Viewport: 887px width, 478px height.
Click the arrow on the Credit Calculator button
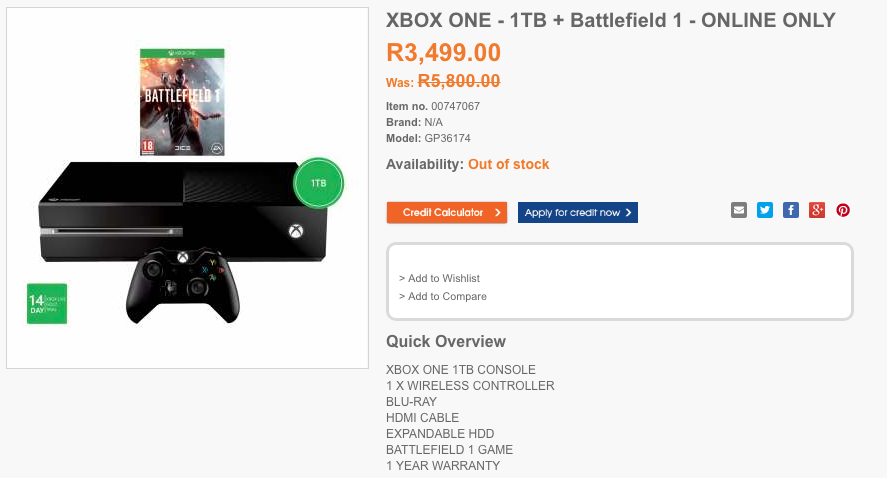pos(498,213)
